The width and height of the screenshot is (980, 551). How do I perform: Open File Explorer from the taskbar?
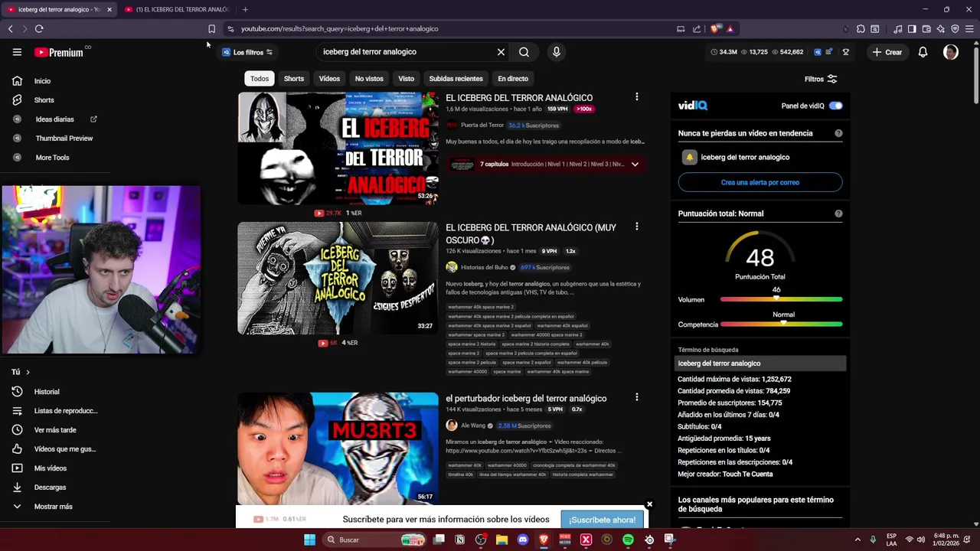pyautogui.click(x=501, y=540)
